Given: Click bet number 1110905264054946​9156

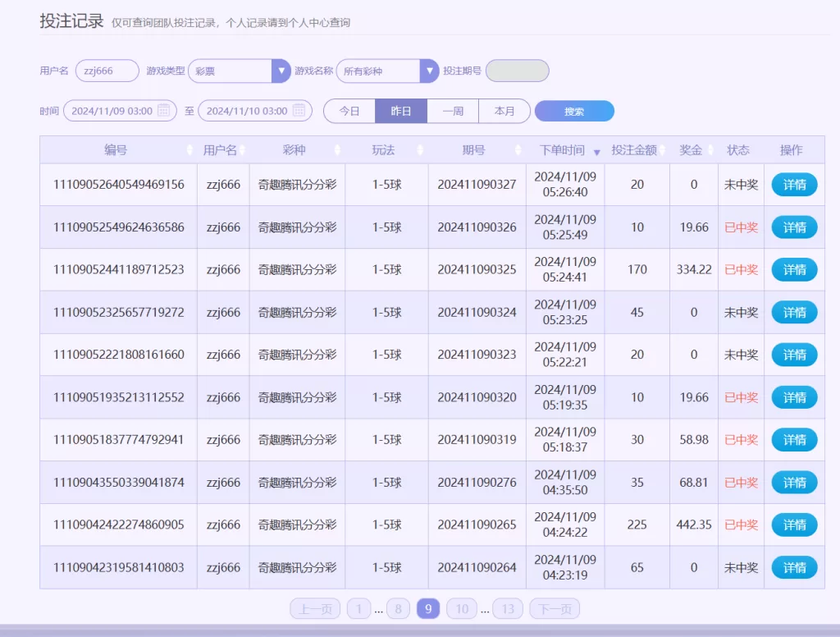Looking at the screenshot, I should (118, 185).
